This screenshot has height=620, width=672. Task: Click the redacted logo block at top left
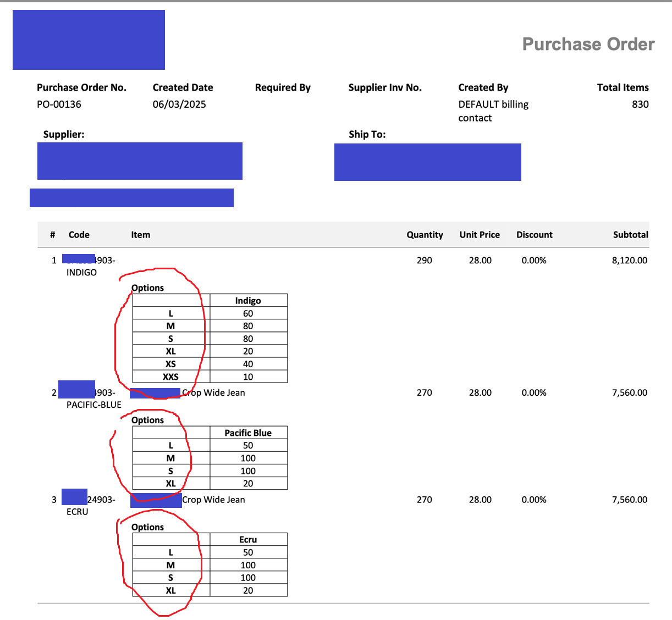(x=89, y=40)
